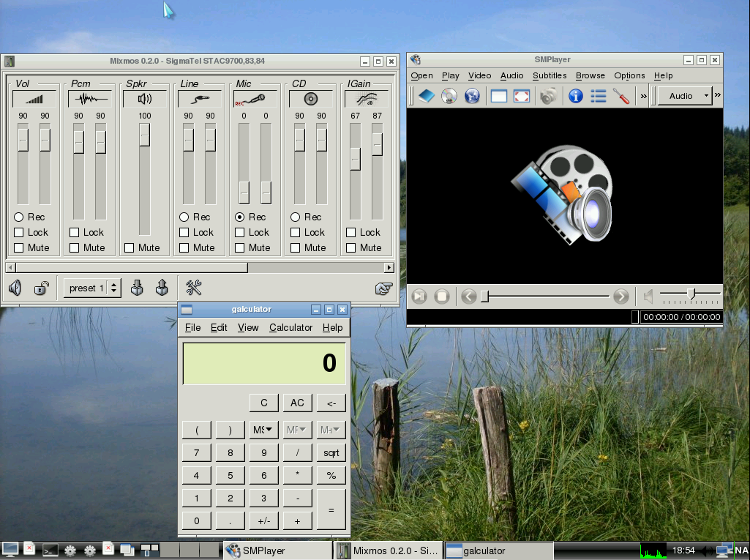Viewport: 750px width, 560px height.
Task: Click the open disc icon in SMPlayer
Action: pos(449,96)
